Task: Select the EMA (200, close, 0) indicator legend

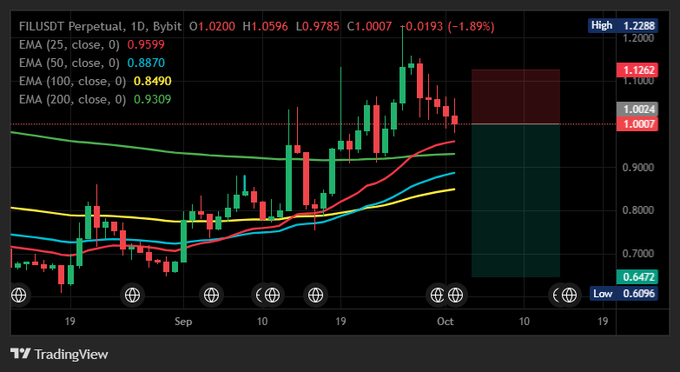Action: click(72, 99)
